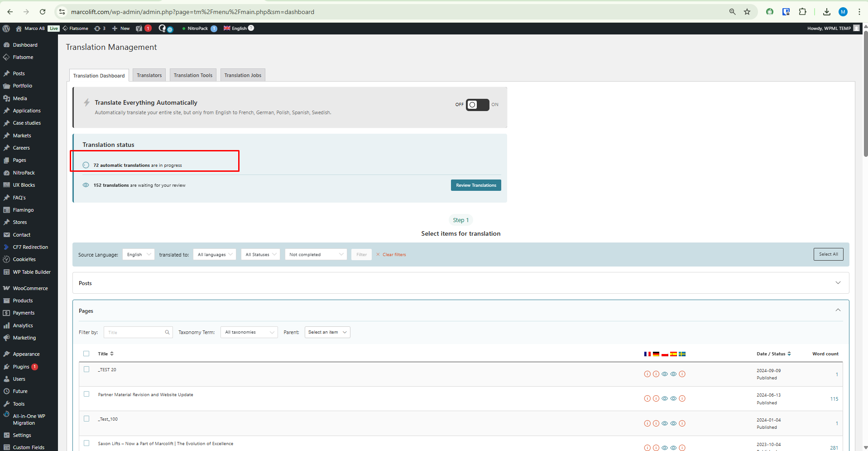
Task: Click Polish review eye icon for _Test_100
Action: point(665,423)
